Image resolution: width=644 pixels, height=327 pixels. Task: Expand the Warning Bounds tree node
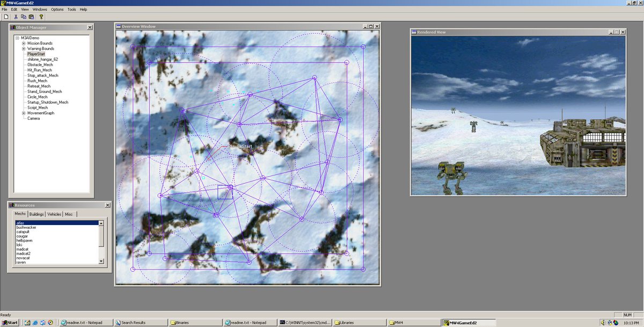tap(24, 48)
